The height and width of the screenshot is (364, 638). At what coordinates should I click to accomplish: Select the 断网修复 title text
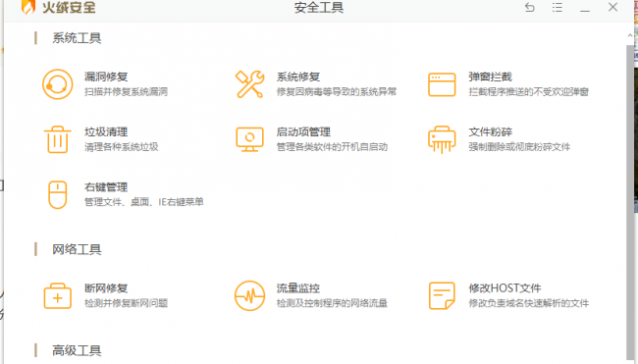coord(106,287)
